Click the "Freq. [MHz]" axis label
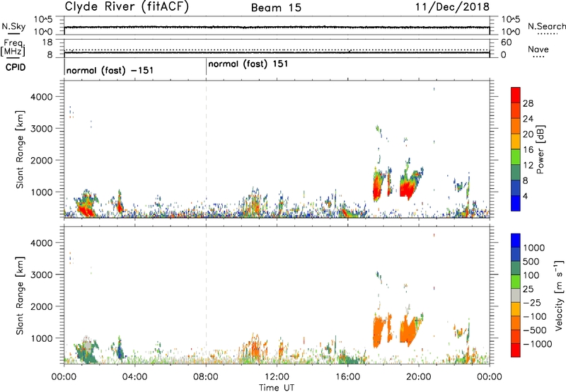This screenshot has height=392, width=566. pyautogui.click(x=13, y=47)
